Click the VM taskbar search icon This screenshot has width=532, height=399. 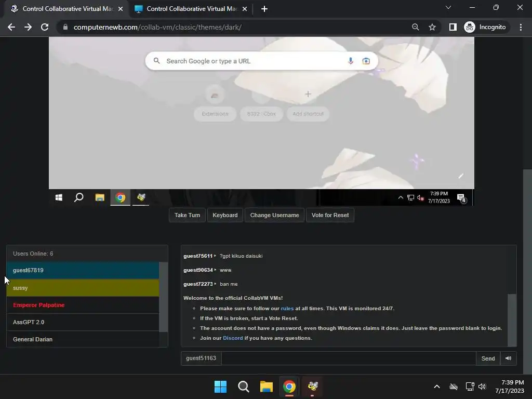click(x=79, y=197)
